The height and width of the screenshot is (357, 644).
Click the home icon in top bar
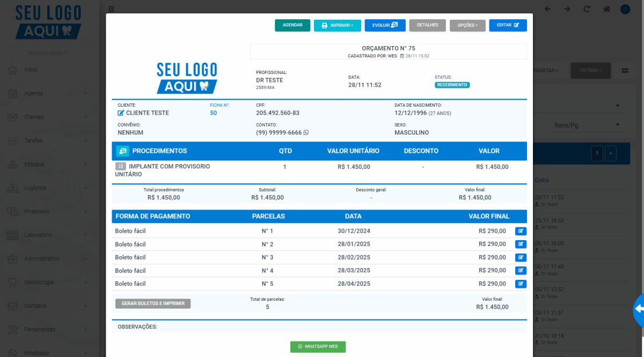(606, 9)
